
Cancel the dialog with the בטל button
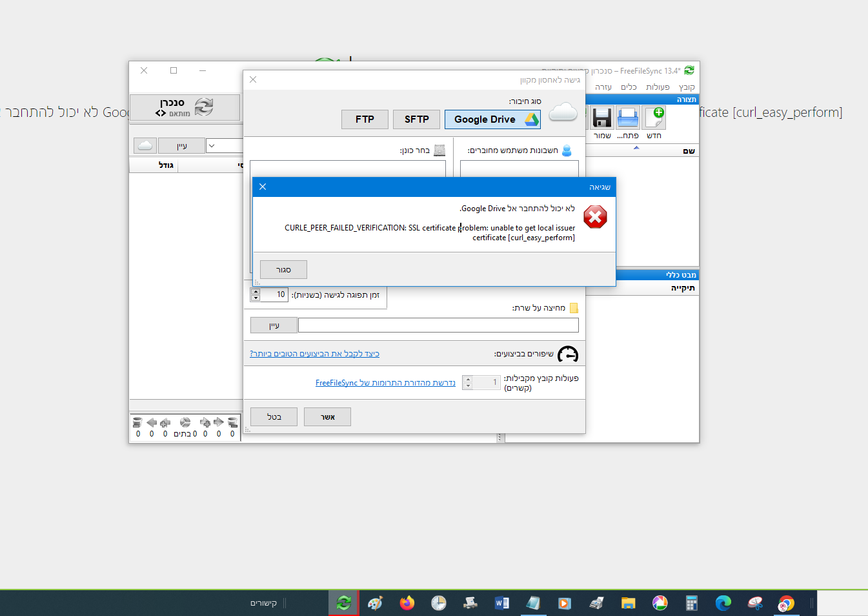[x=274, y=417]
